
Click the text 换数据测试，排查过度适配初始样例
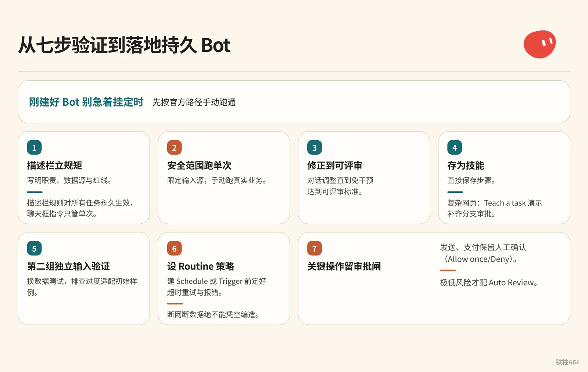click(82, 286)
